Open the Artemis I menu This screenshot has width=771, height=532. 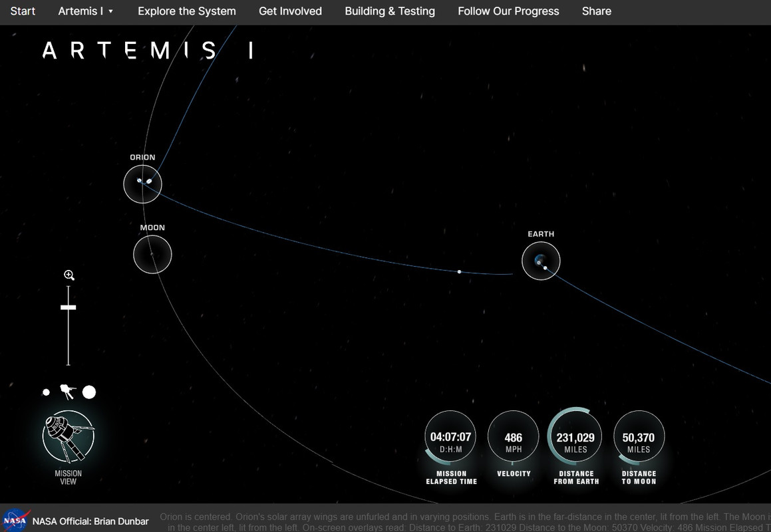click(80, 11)
